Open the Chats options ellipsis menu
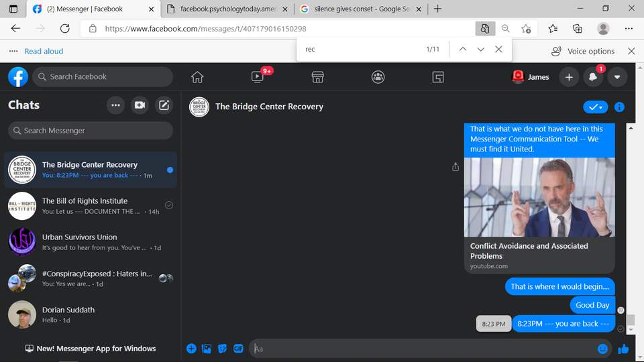This screenshot has height=362, width=644. (x=116, y=105)
